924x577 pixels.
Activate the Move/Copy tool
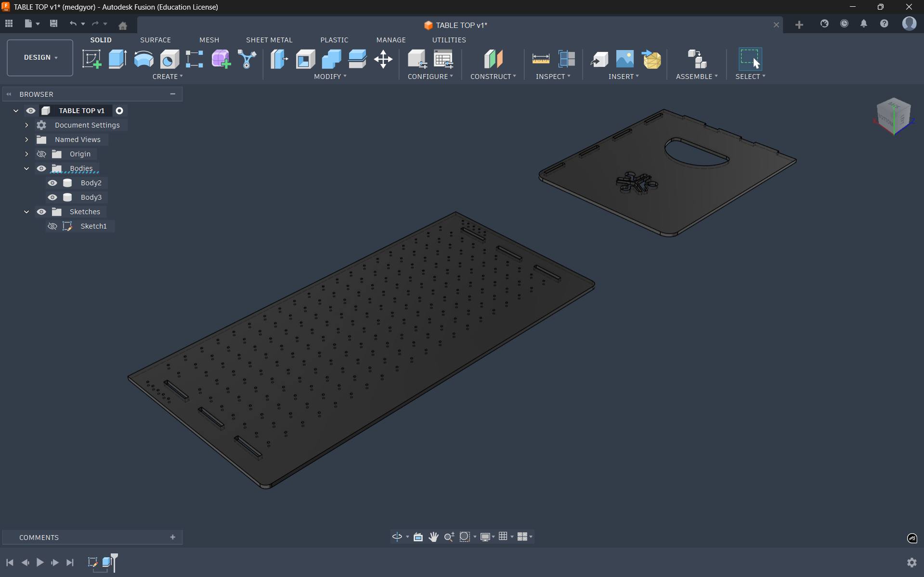pyautogui.click(x=383, y=59)
